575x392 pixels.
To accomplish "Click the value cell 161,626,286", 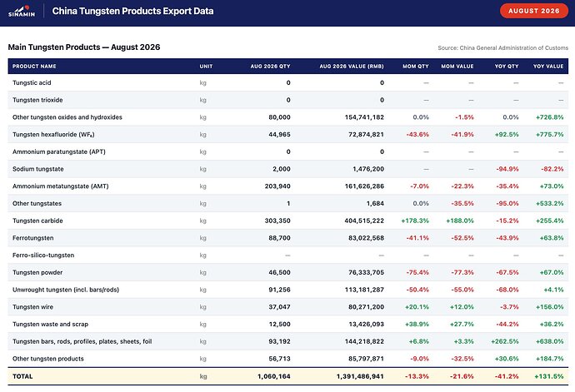I will [364, 186].
